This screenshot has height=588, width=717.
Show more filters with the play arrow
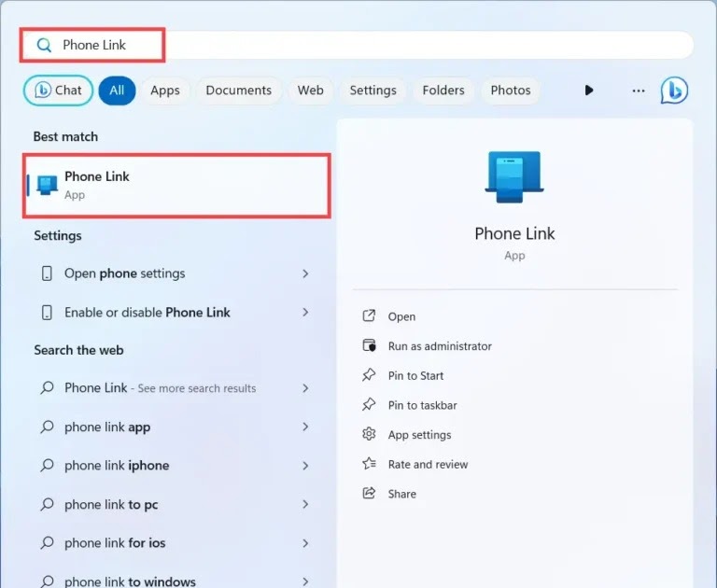[589, 91]
